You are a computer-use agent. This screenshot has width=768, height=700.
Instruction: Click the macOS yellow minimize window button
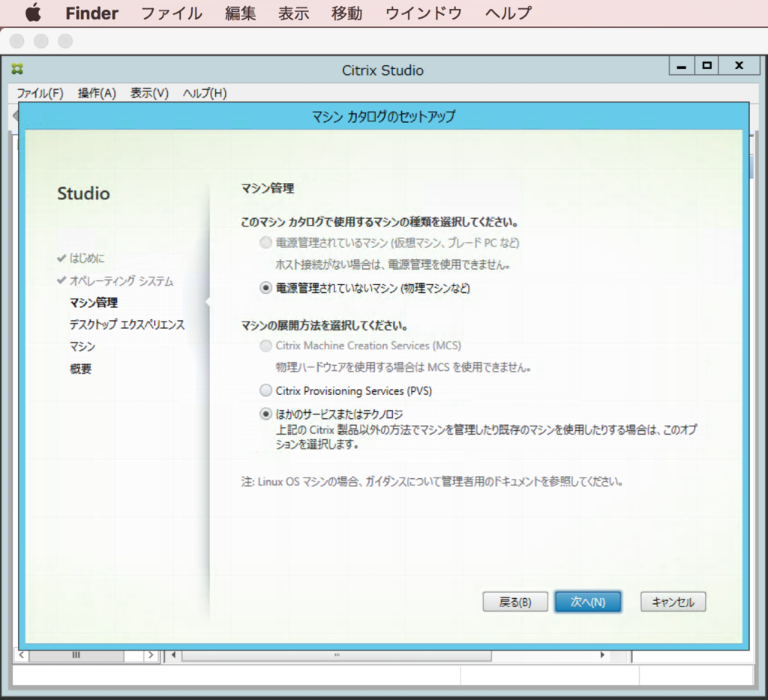(x=41, y=41)
